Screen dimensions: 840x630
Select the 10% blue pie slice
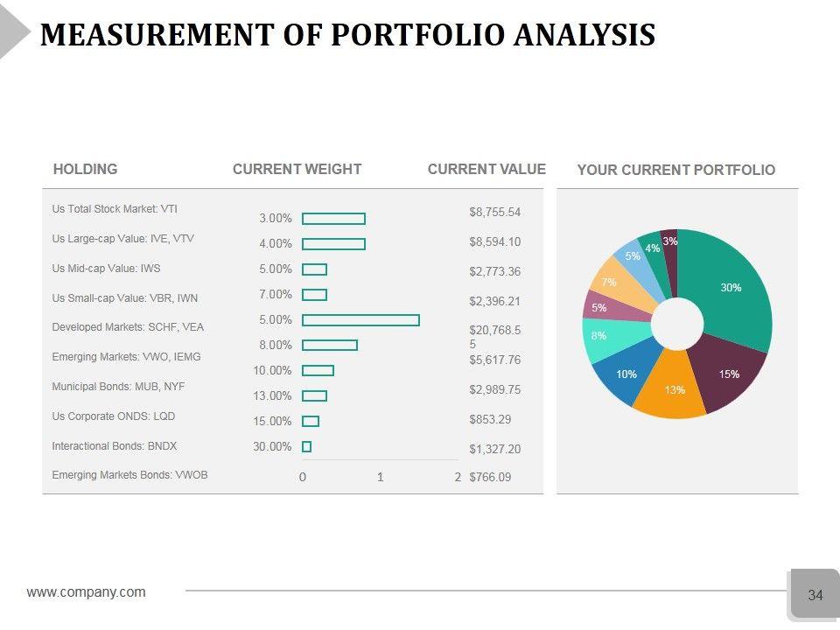click(625, 375)
